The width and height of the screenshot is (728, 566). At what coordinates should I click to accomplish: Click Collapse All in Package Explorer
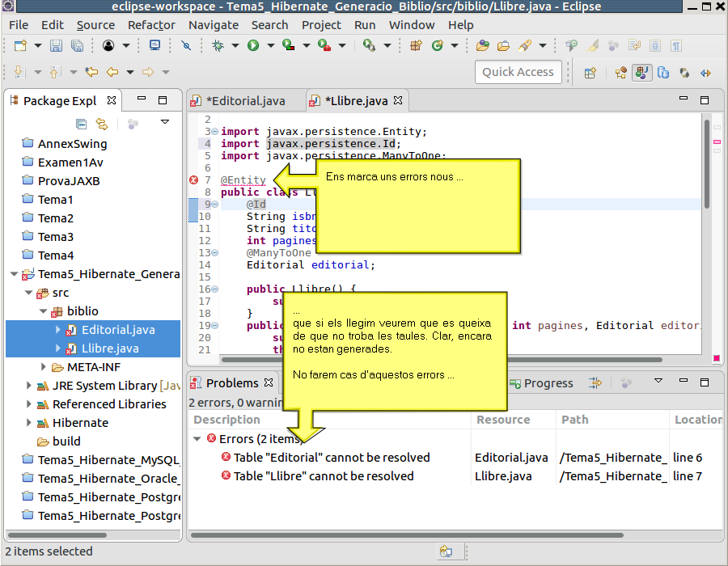pyautogui.click(x=81, y=124)
